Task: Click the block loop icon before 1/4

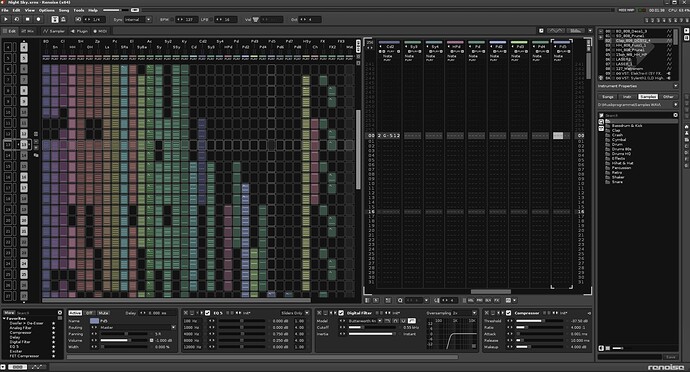Action: click(78, 19)
